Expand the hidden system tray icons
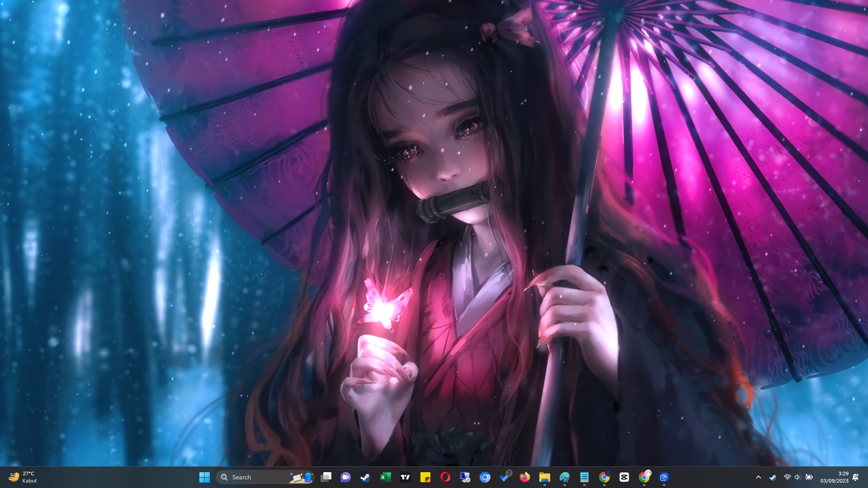 tap(759, 477)
